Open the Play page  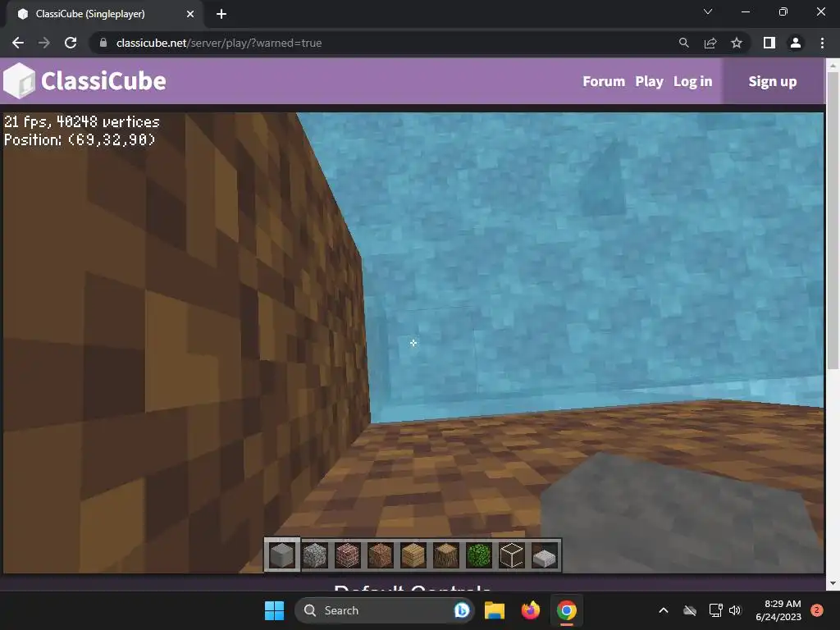coord(650,81)
